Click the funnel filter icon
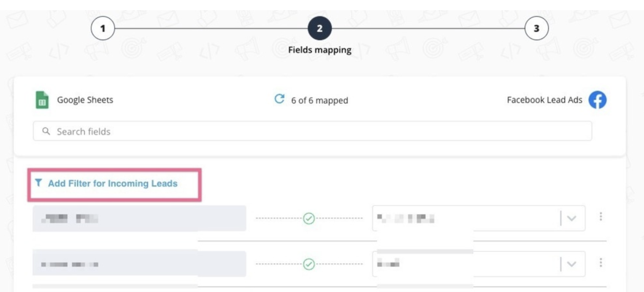 38,183
